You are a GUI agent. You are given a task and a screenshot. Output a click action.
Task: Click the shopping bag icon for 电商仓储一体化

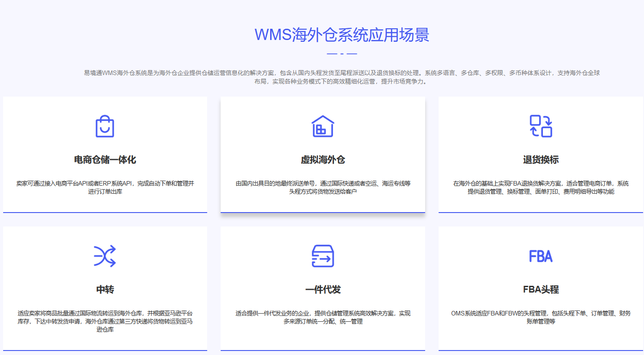pos(105,126)
